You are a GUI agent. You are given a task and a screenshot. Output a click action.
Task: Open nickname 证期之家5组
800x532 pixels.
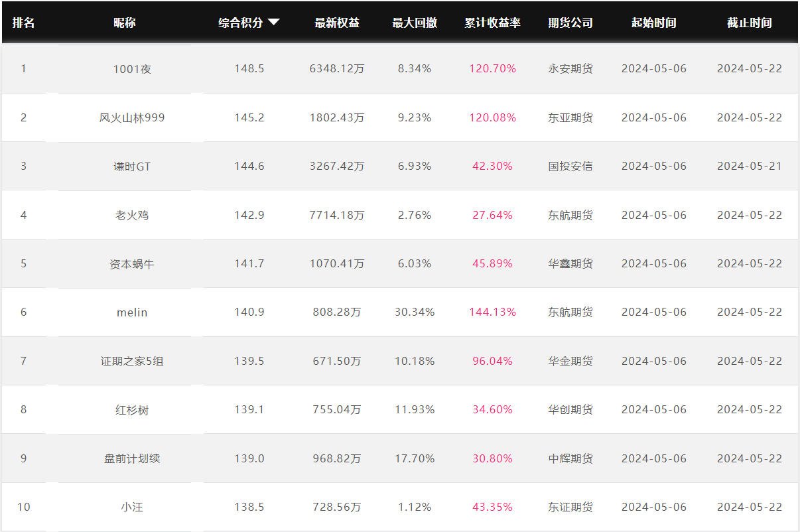132,361
